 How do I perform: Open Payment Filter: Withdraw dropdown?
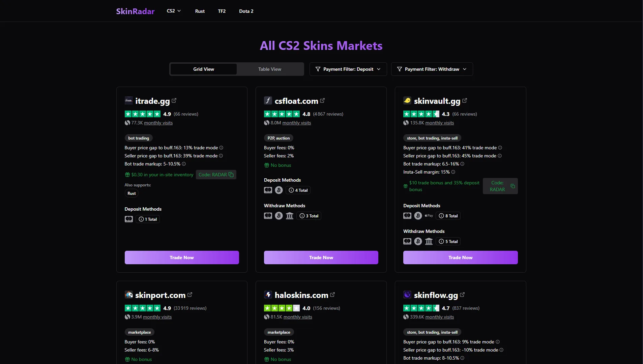tap(432, 69)
